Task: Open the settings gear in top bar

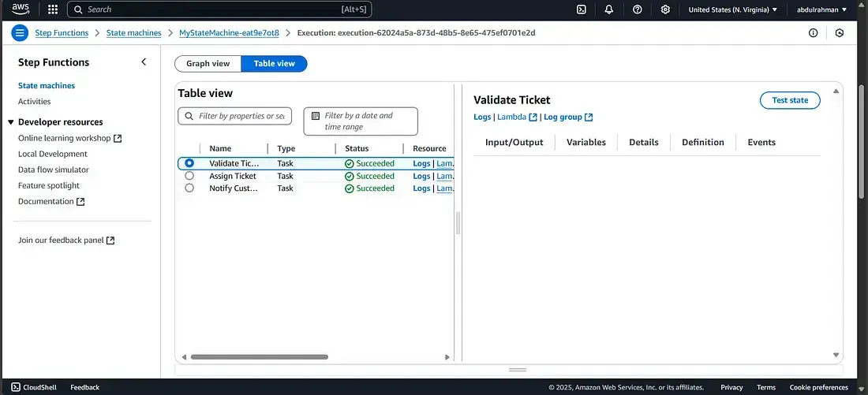Action: point(665,9)
